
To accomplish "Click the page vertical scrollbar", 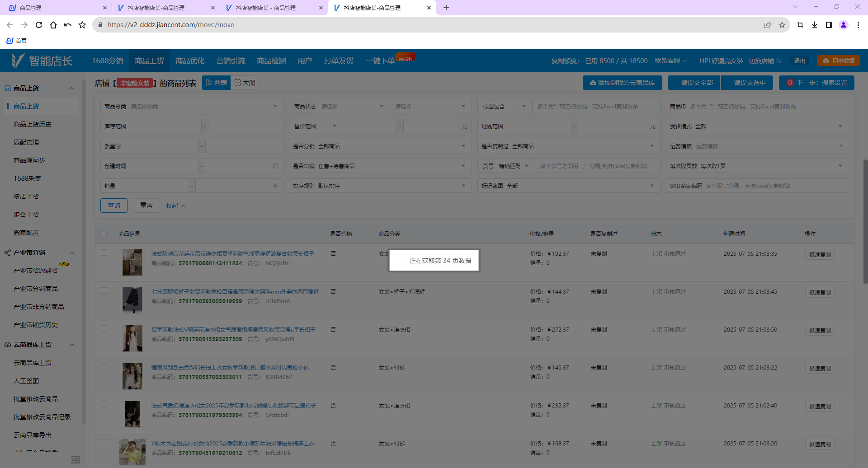I will 865,221.
